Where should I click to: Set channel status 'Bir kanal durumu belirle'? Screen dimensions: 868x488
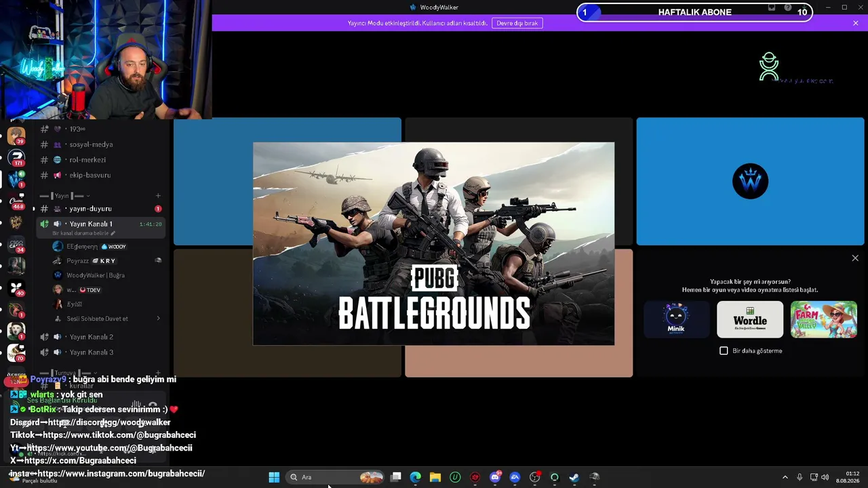84,233
